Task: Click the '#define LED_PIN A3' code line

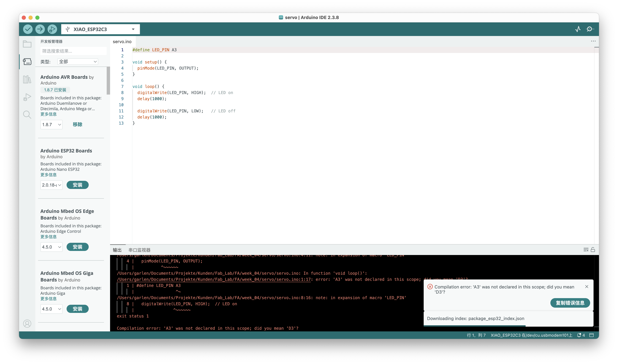Action: (x=154, y=50)
